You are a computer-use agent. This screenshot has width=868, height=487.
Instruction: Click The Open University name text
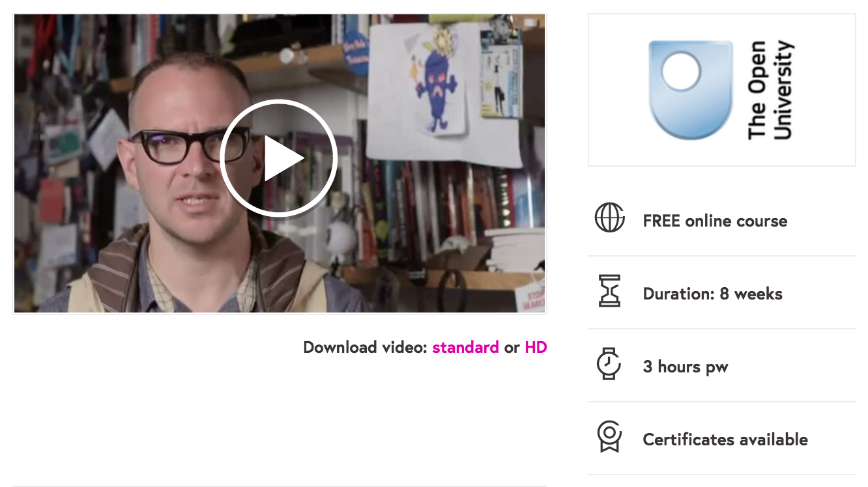tap(770, 90)
